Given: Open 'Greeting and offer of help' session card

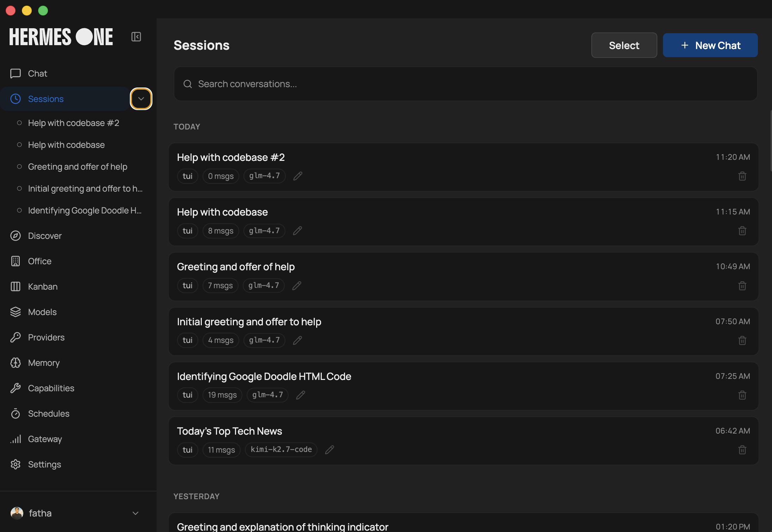Looking at the screenshot, I should pos(464,276).
